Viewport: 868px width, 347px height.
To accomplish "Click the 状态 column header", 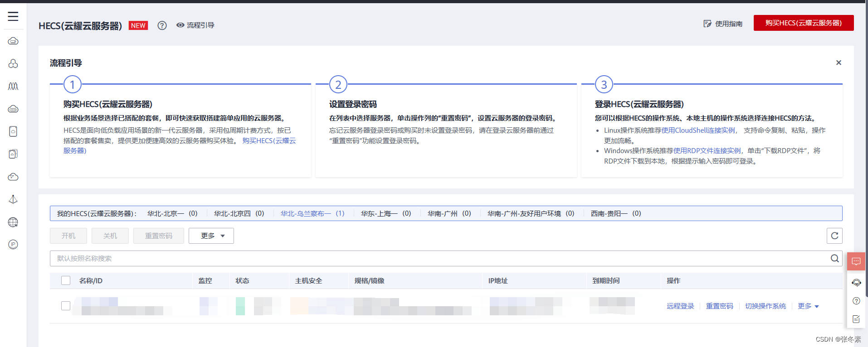I will click(242, 281).
